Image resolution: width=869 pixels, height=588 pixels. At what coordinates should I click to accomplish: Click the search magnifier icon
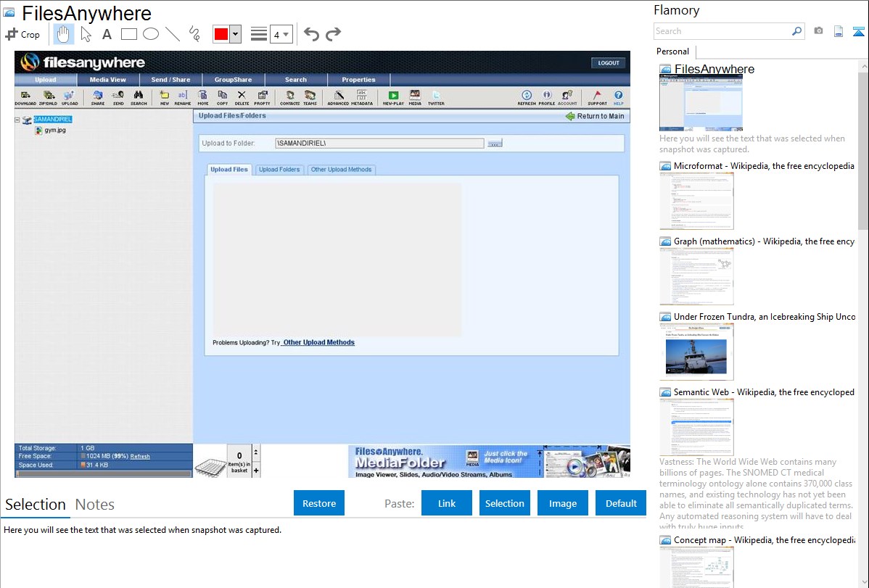click(797, 31)
